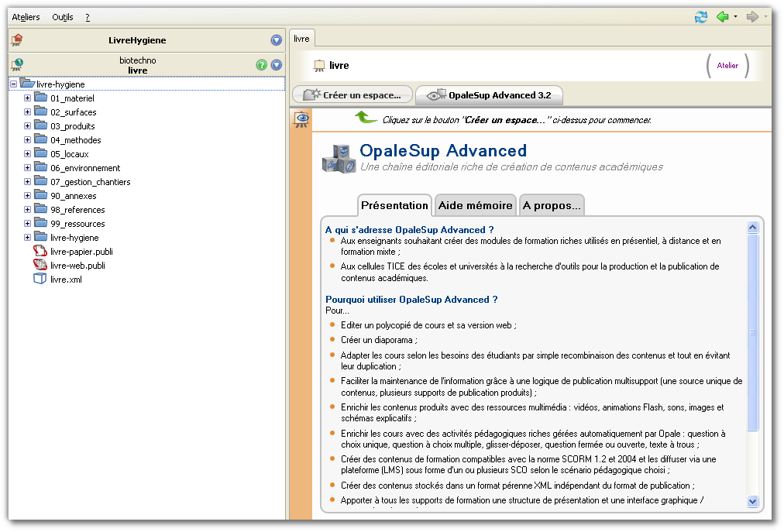Select the livre.xml file in the tree
This screenshot has height=532, width=784.
click(x=65, y=280)
